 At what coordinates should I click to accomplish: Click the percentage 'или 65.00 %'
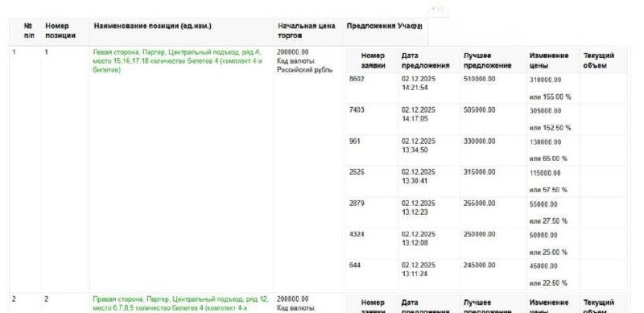tap(548, 159)
